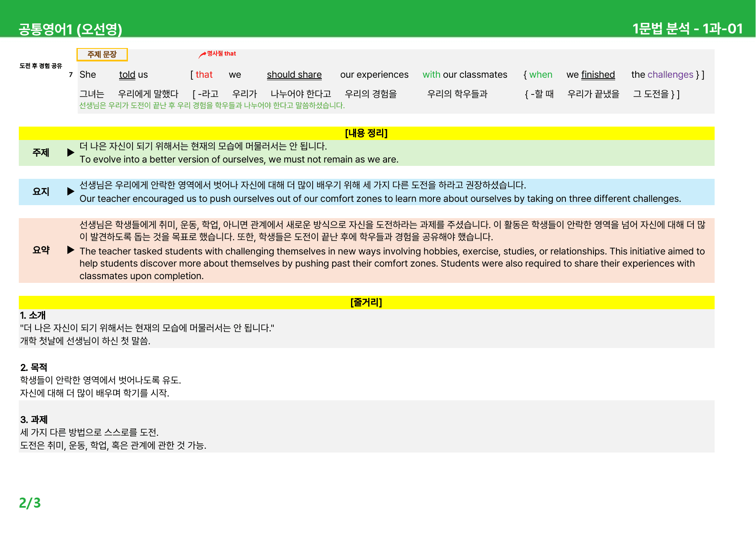Click the line 더 나은 자신이 되기 위해서는 in 주제 row
Image resolution: width=756 pixels, height=534 pixels.
203,146
